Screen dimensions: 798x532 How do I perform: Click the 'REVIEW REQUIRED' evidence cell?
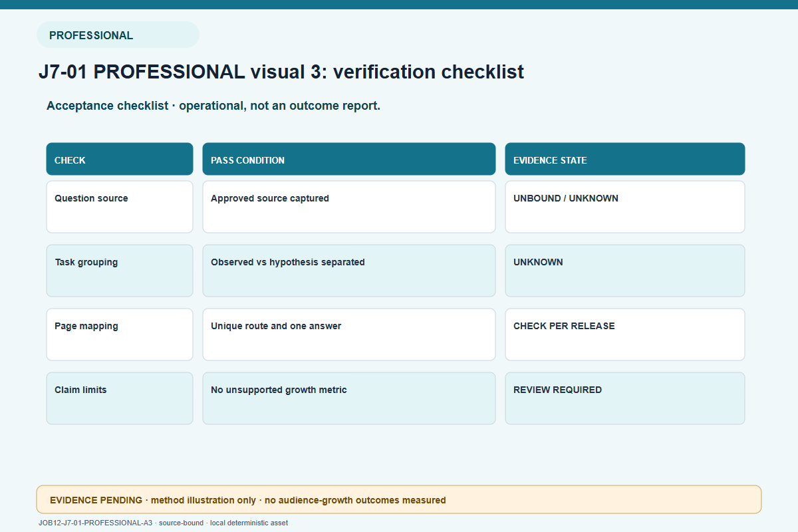625,398
